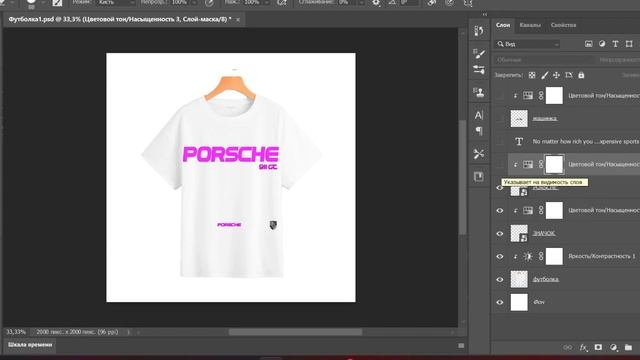Click Hue/Saturation adjustment icon on selected layer

pos(528,164)
